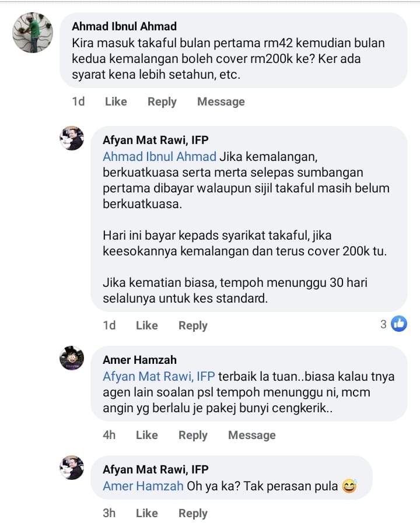Image resolution: width=420 pixels, height=530 pixels.
Task: Open the blue Afyan Mat Rawi, IFP mention
Action: tap(159, 376)
